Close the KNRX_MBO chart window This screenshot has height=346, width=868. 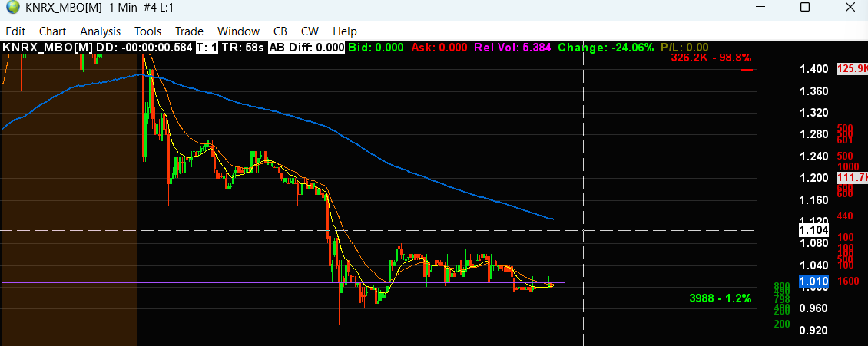[849, 7]
